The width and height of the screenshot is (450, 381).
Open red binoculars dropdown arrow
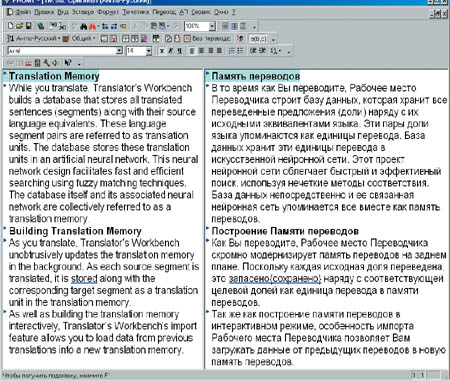(x=98, y=26)
